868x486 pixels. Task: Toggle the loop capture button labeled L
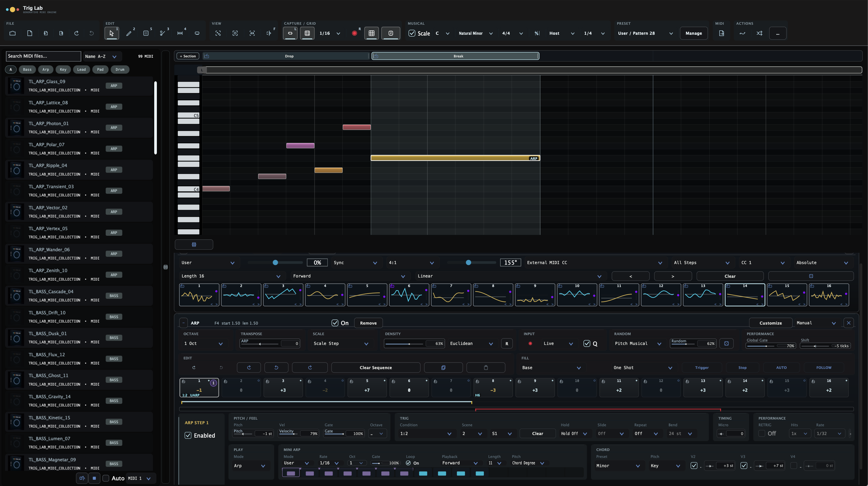click(x=290, y=33)
